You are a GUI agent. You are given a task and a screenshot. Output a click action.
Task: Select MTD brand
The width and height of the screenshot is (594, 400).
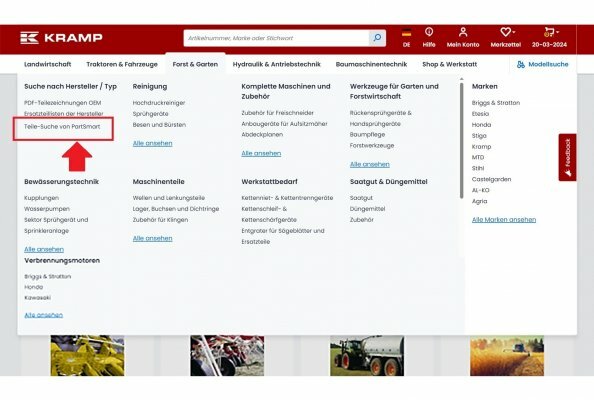(x=478, y=157)
